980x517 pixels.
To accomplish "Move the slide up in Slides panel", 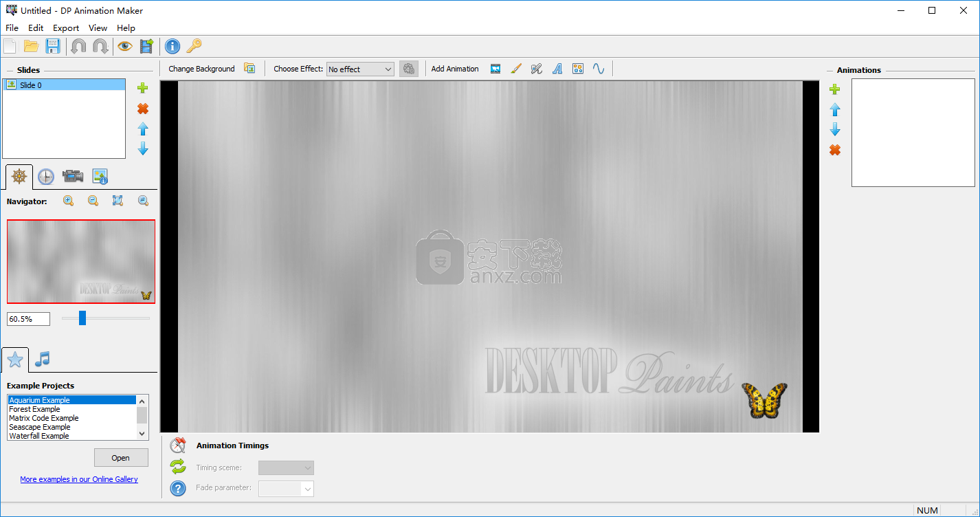I will pyautogui.click(x=143, y=129).
